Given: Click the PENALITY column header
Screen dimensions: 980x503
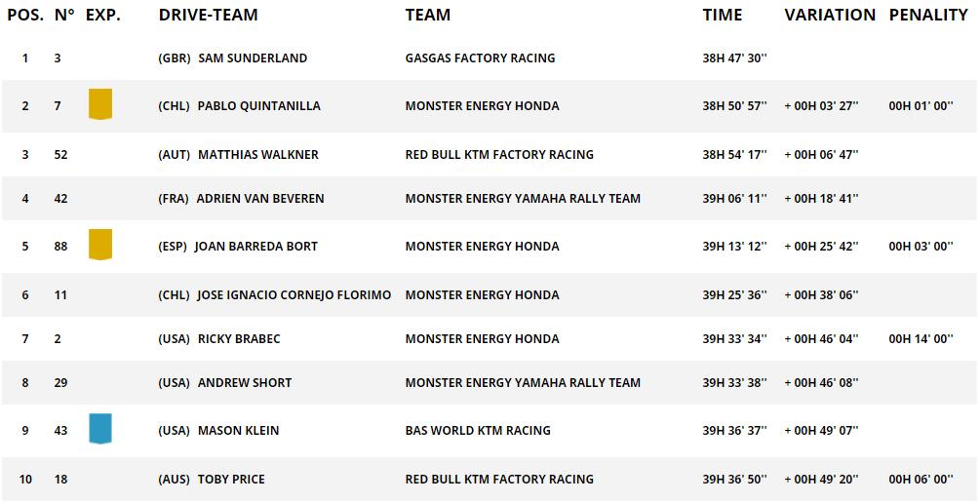Looking at the screenshot, I should pos(928,15).
